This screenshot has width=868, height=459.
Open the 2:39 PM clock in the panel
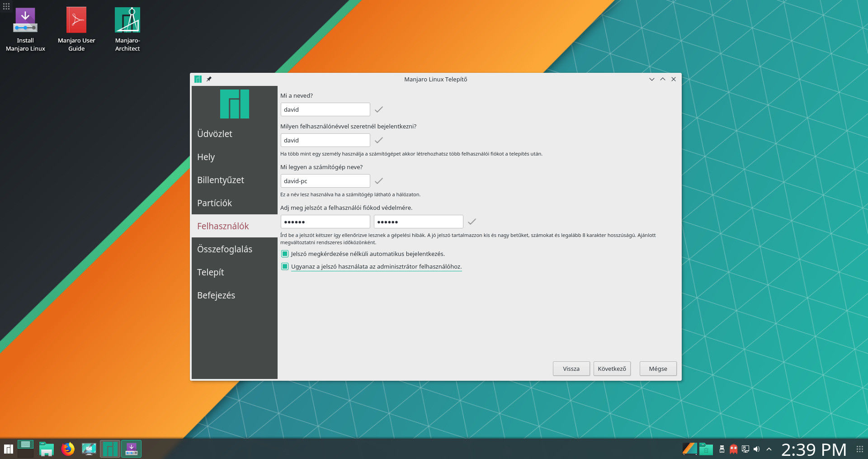(x=814, y=450)
